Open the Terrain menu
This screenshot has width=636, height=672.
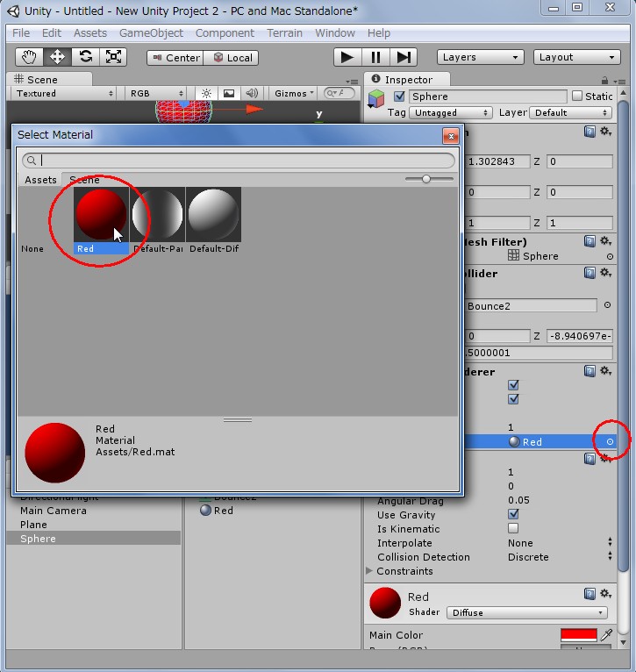pyautogui.click(x=284, y=33)
